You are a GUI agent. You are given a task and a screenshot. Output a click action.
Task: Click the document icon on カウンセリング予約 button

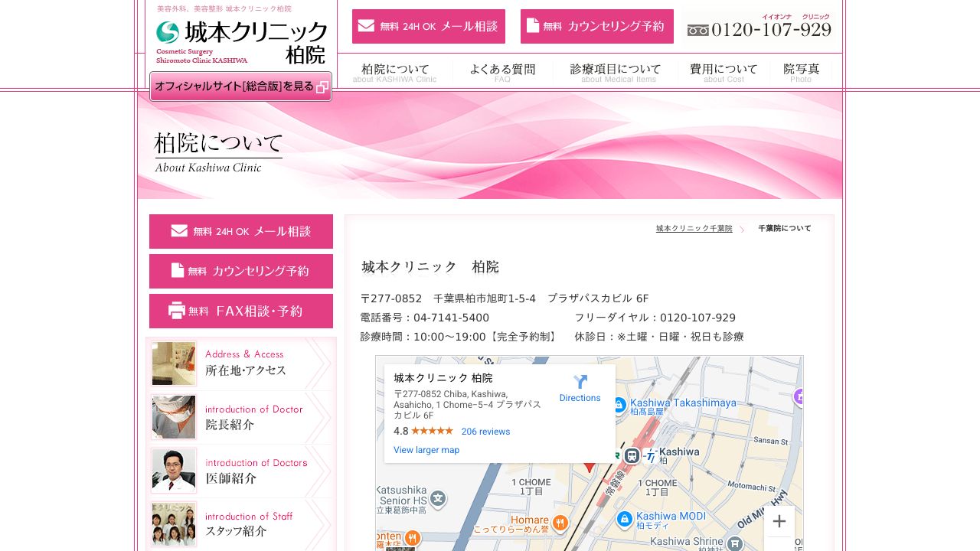coord(534,25)
